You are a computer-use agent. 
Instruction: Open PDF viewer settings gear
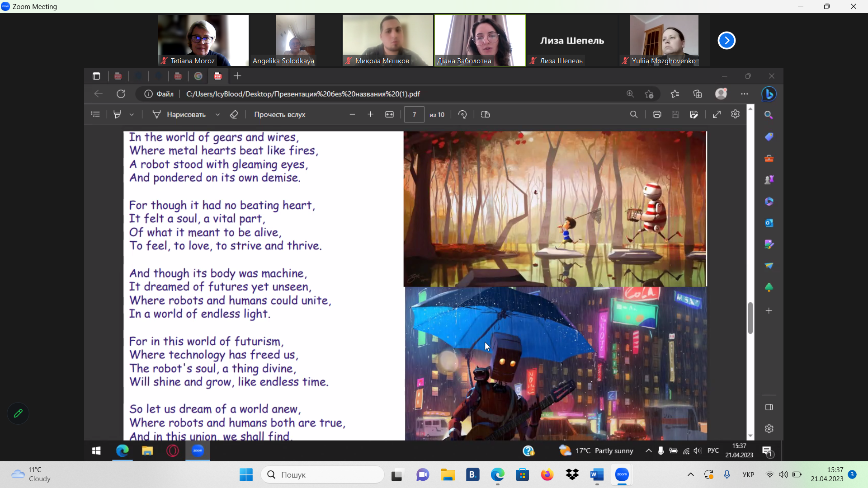click(x=736, y=114)
